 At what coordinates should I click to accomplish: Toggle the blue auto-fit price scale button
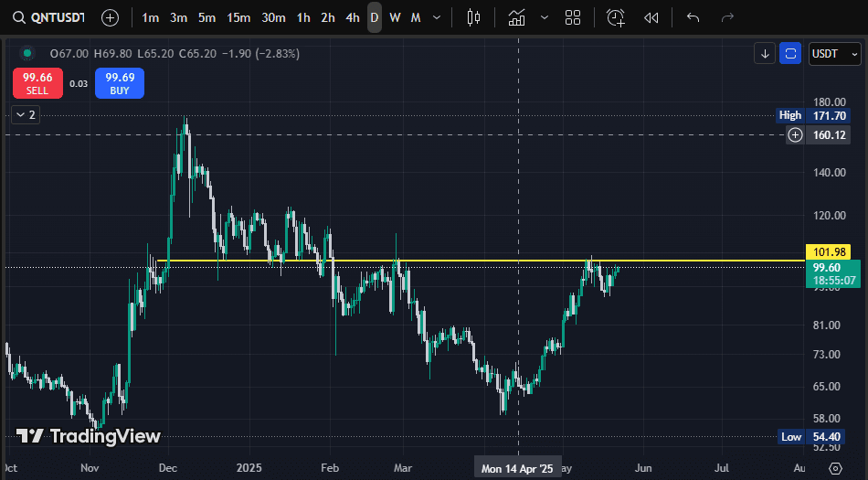pos(791,54)
